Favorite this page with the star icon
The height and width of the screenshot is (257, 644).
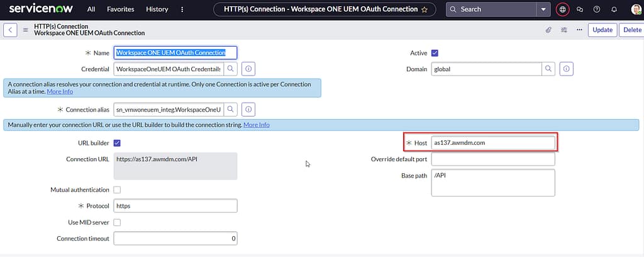tap(425, 9)
